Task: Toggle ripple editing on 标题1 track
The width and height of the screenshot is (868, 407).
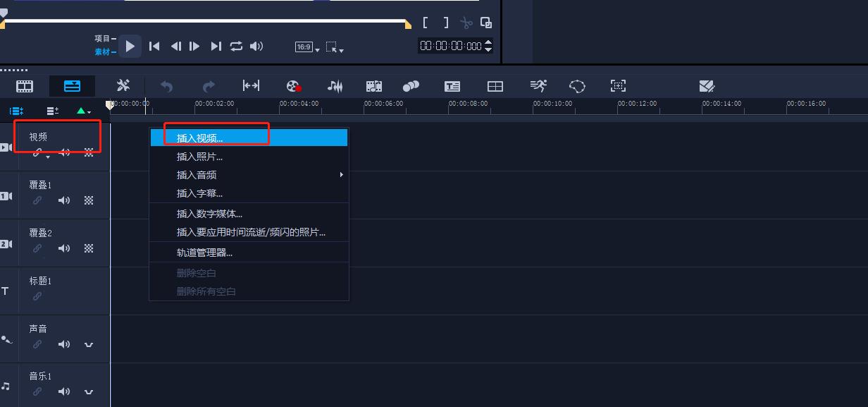Action: (x=37, y=296)
